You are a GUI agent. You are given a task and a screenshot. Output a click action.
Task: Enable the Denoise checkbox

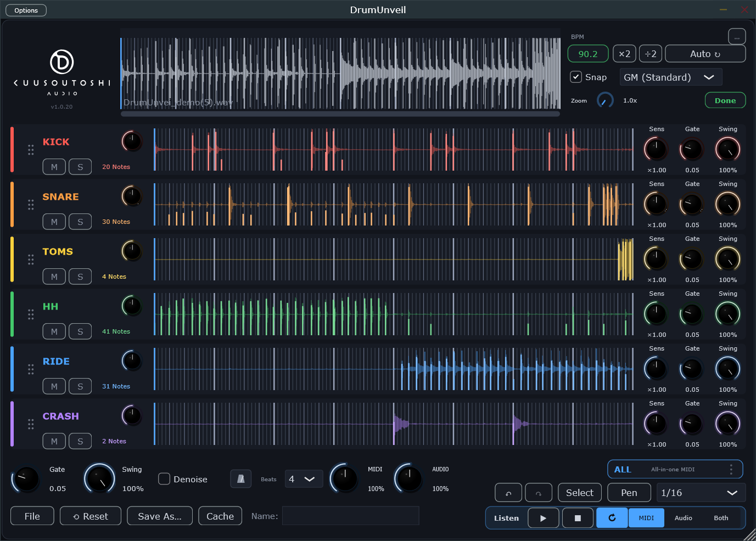[164, 479]
